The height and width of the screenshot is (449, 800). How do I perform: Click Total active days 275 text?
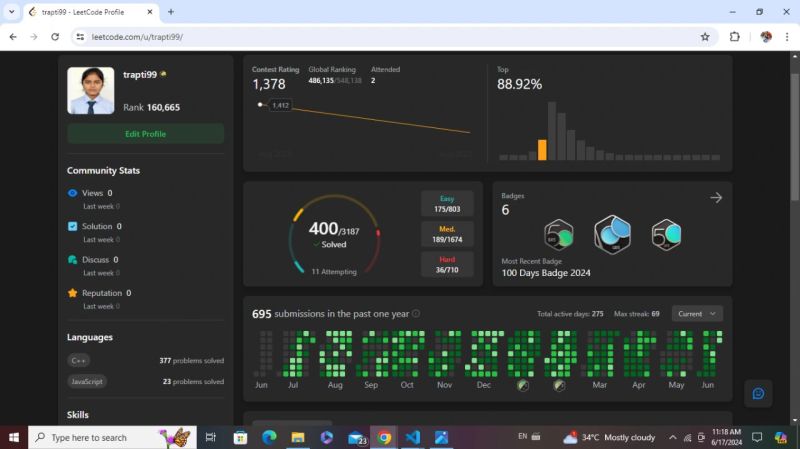(570, 314)
